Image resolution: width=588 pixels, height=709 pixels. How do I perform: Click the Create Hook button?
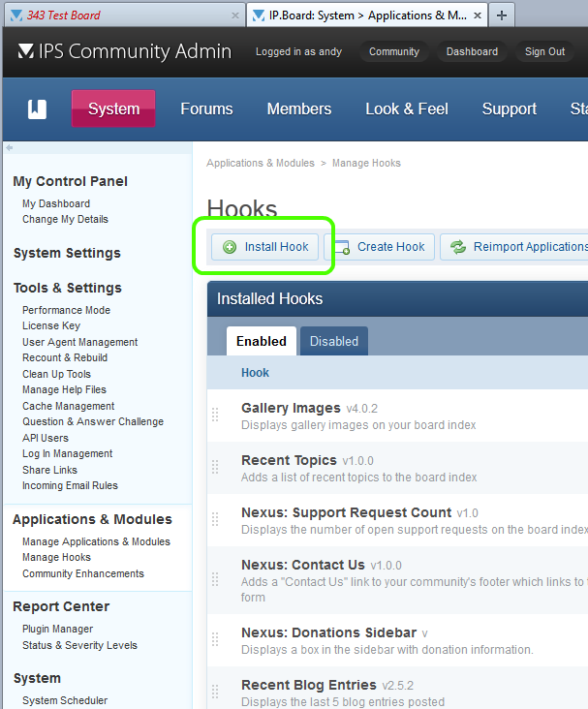[380, 247]
